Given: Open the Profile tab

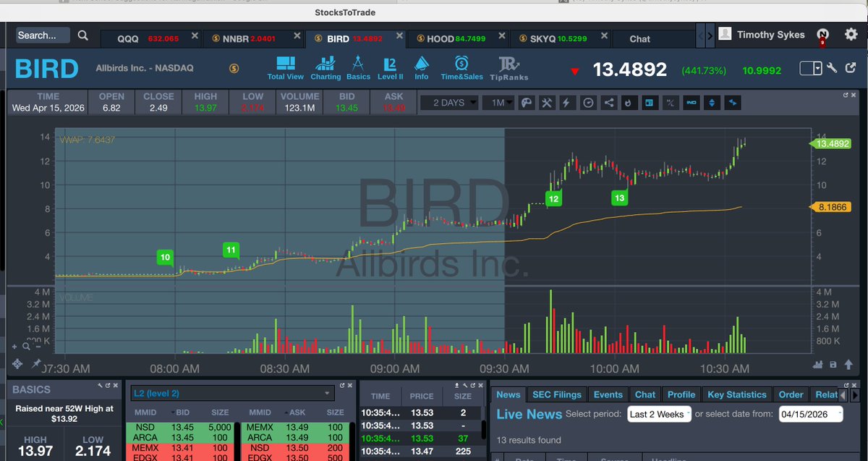Looking at the screenshot, I should 681,394.
